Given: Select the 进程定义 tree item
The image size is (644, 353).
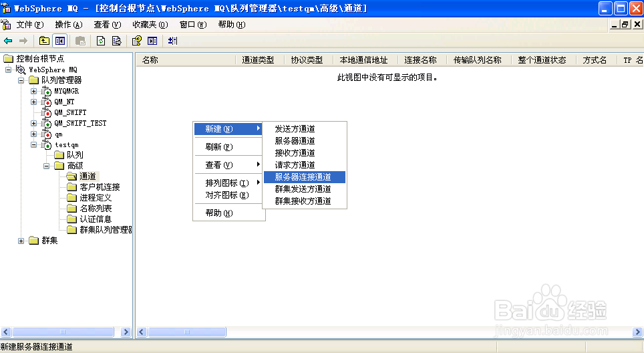Looking at the screenshot, I should pos(96,198).
